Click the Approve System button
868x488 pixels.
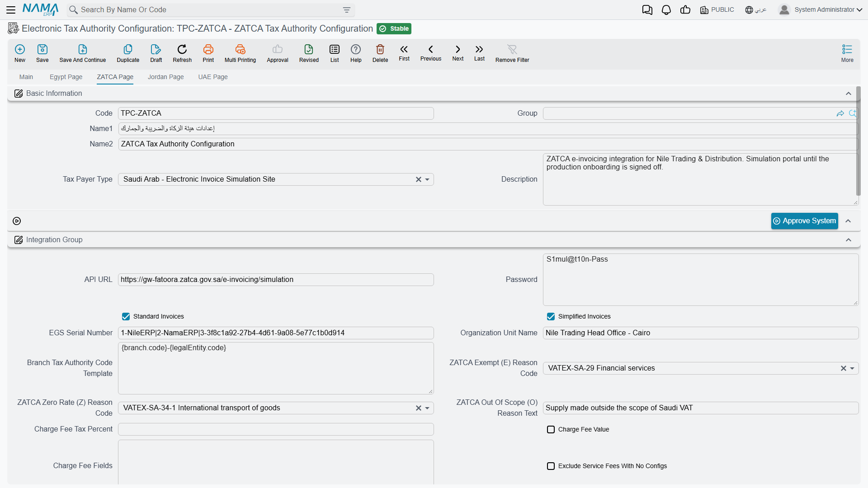point(804,221)
